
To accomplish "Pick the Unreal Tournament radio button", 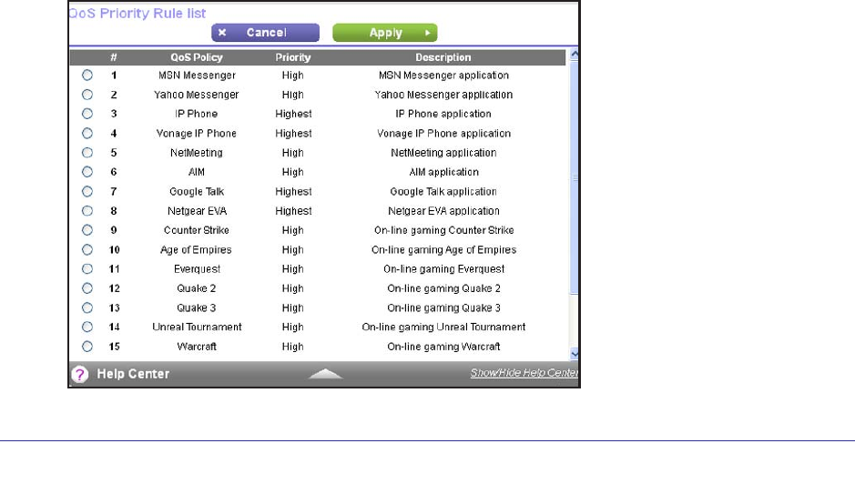I will (87, 327).
